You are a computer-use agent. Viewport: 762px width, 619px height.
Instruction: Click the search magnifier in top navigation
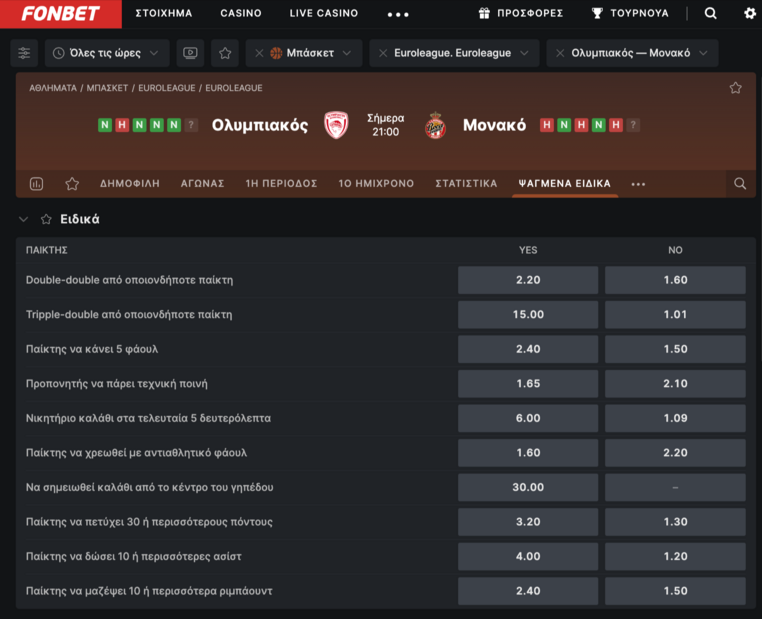point(710,13)
